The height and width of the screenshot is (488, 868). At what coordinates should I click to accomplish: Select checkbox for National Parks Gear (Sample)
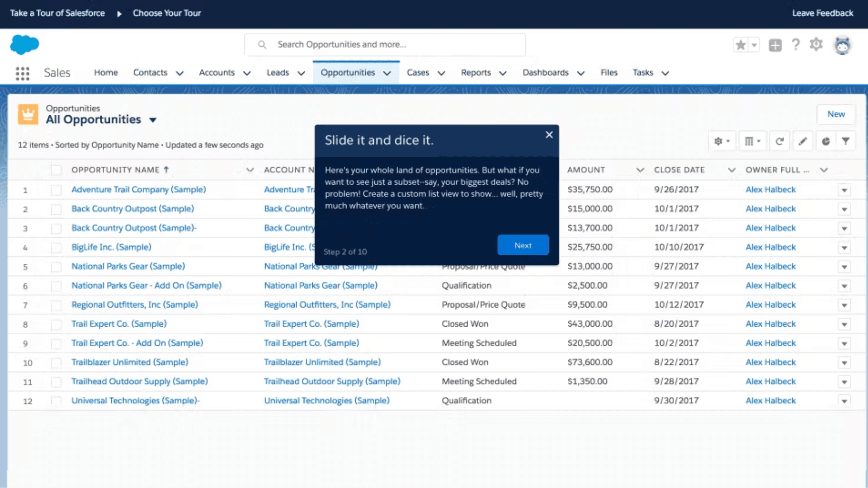click(56, 267)
